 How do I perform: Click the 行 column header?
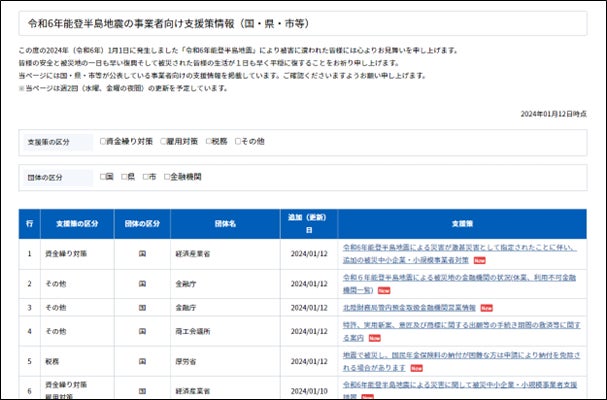pyautogui.click(x=29, y=224)
